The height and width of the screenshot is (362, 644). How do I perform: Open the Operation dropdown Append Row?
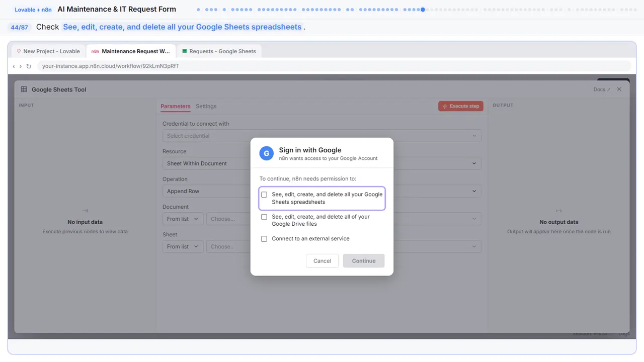[321, 191]
